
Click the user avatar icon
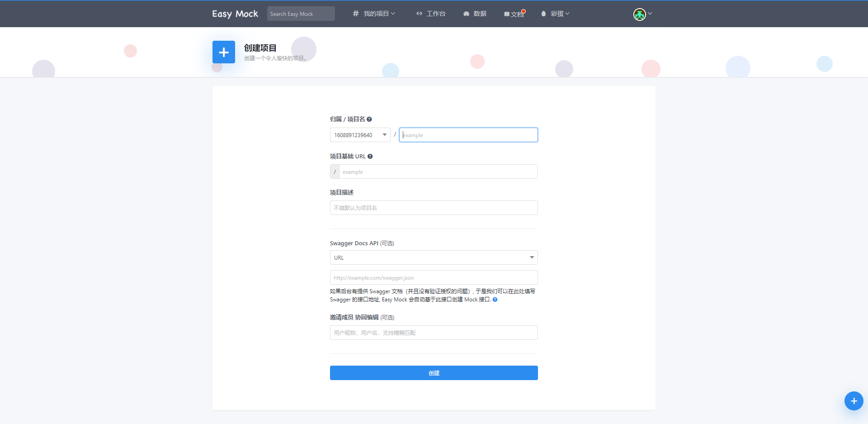[x=639, y=14]
